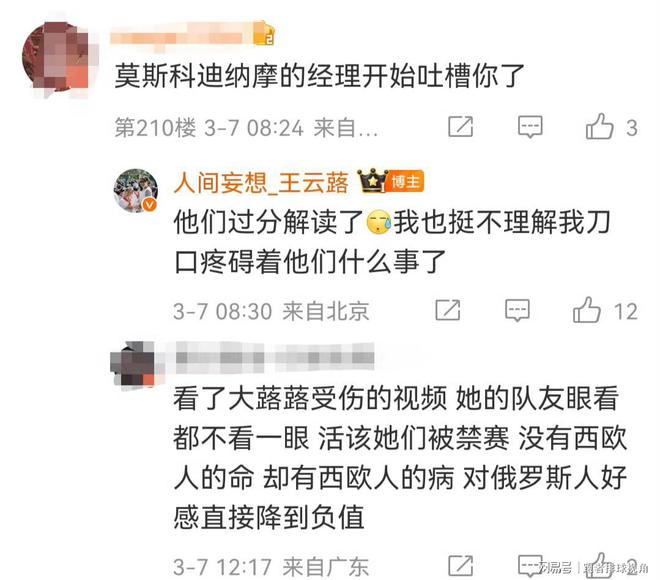Reply to the floor 210 comment

tap(530, 127)
